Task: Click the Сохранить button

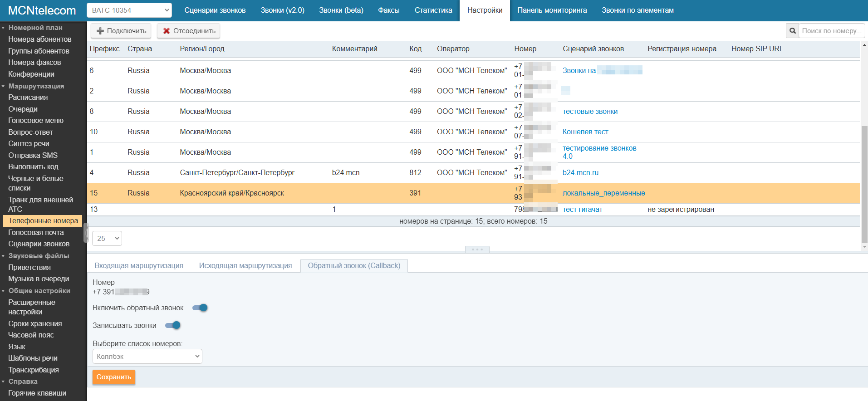Action: click(114, 377)
